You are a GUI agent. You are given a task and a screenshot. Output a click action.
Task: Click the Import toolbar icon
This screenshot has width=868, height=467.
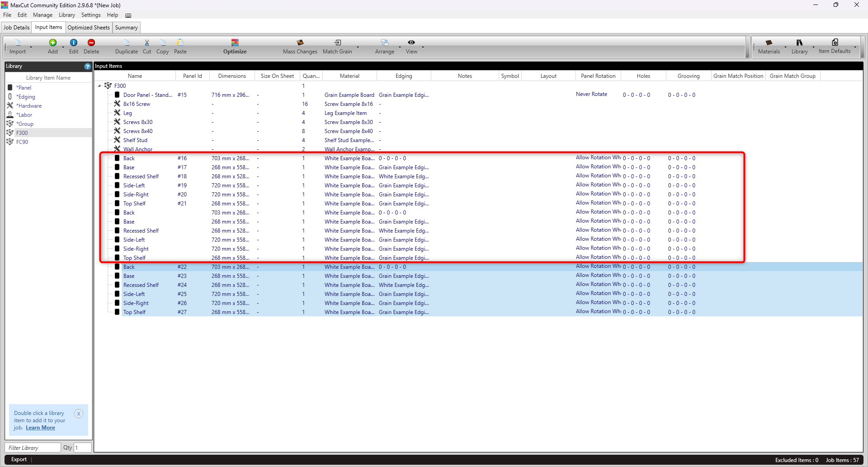(18, 43)
